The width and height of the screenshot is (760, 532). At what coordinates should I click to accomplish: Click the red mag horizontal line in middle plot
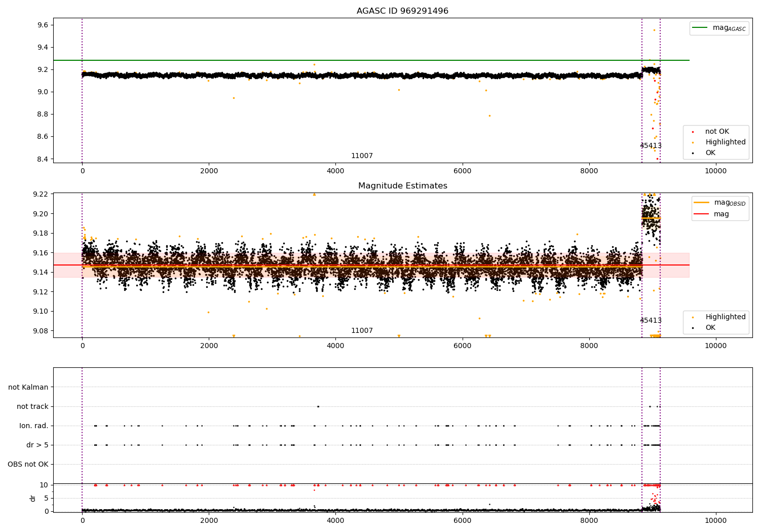(x=371, y=265)
